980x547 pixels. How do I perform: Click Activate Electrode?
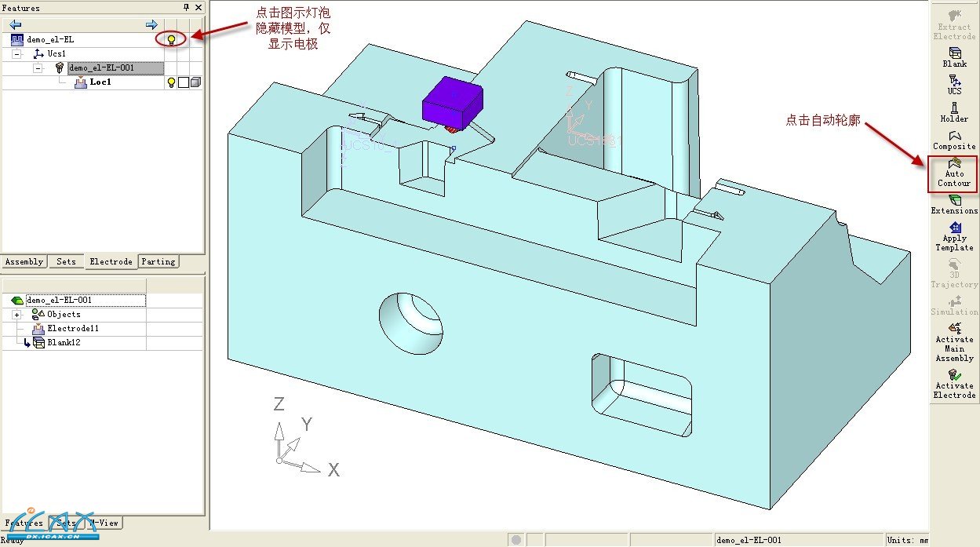pyautogui.click(x=954, y=384)
